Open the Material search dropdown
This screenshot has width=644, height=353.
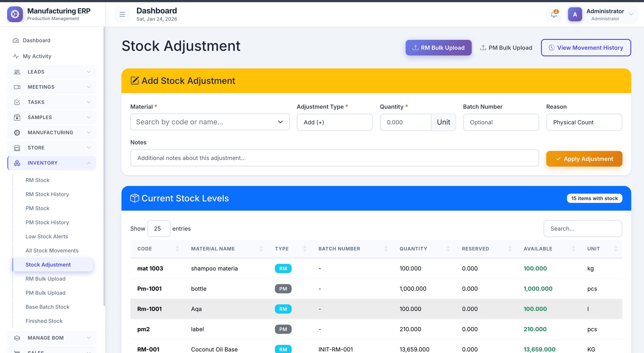(x=210, y=122)
